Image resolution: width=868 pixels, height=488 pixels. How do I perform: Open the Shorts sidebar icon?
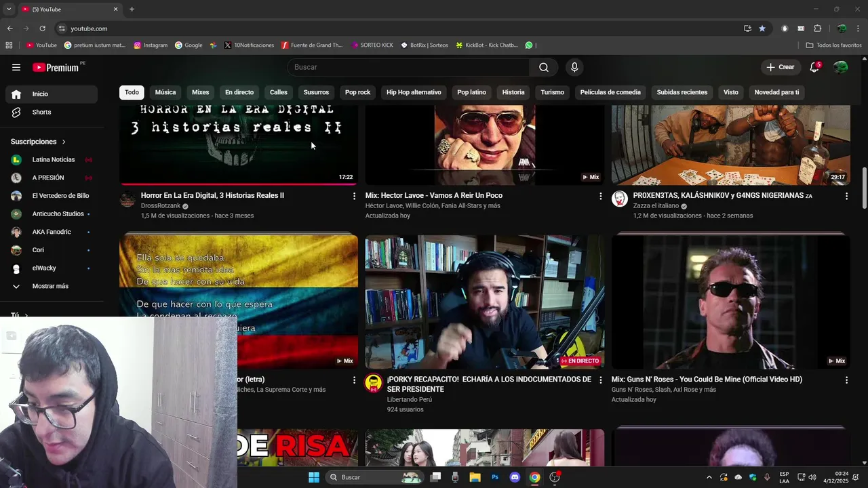(x=16, y=112)
